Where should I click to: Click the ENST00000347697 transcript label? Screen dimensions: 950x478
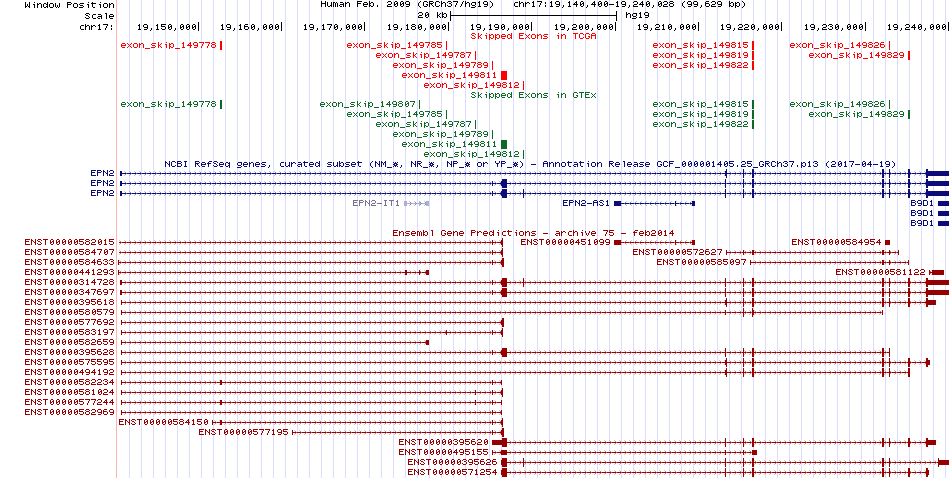click(x=70, y=292)
